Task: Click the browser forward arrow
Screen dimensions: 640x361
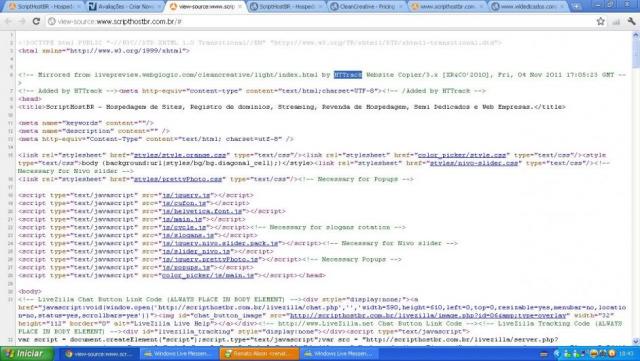Action: 22,21
